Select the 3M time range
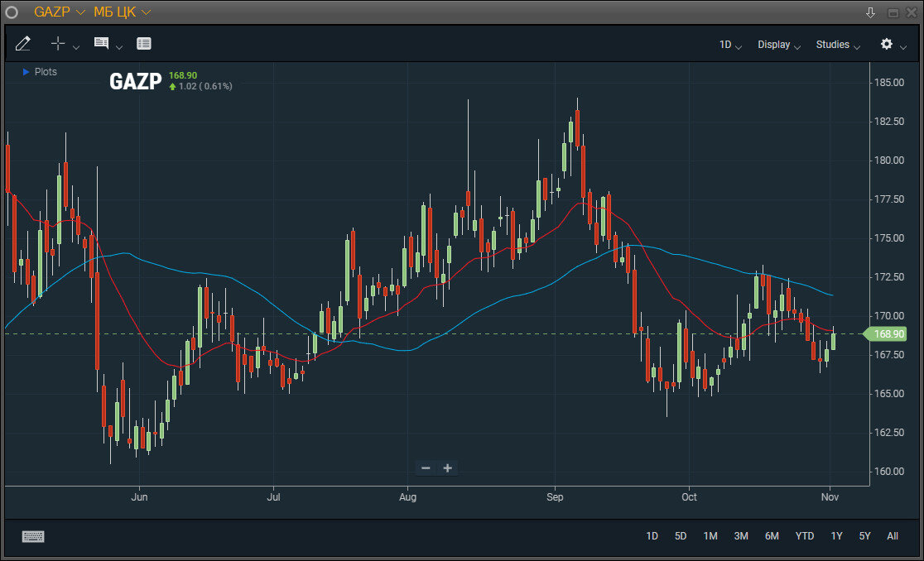Screen dimensions: 924x561 (x=741, y=535)
